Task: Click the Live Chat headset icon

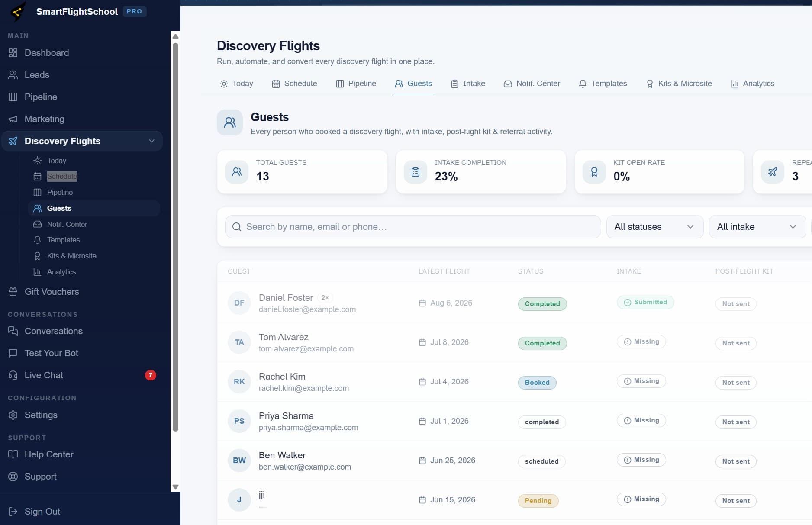Action: coord(13,375)
